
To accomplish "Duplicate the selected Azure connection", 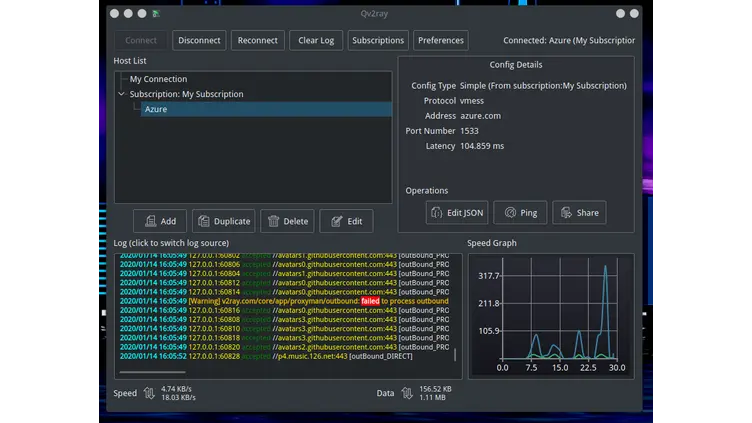I will click(223, 221).
